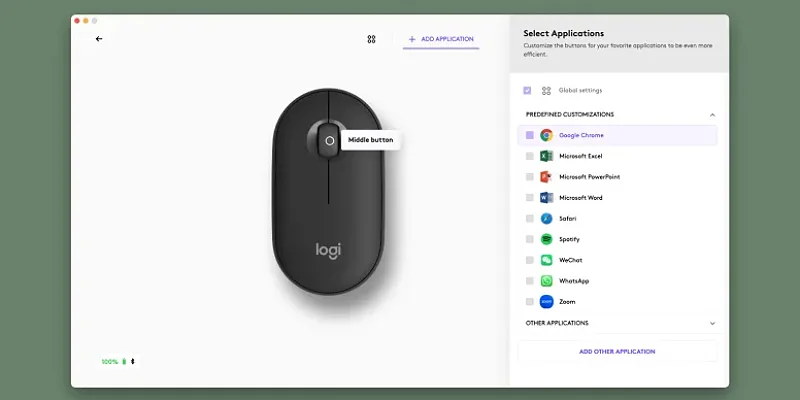Click the Microsoft PowerPoint app icon
This screenshot has height=400, width=800.
click(546, 177)
